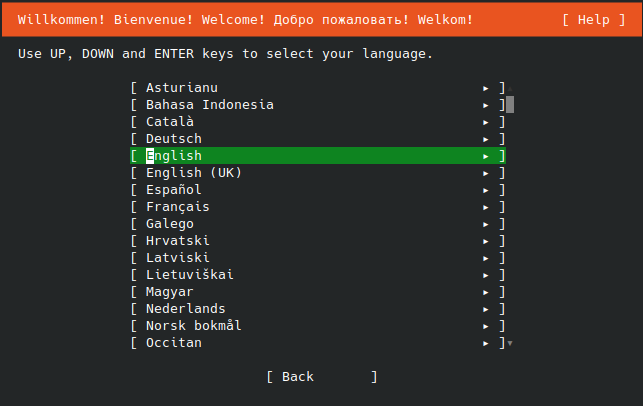Select Bahasa Indonesia from the language list
The height and width of the screenshot is (406, 643).
click(x=318, y=105)
